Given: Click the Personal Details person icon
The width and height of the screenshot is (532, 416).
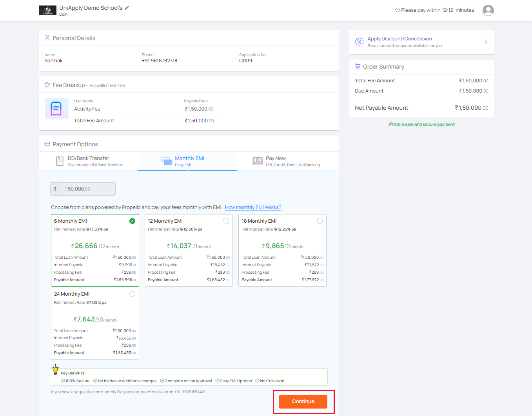Looking at the screenshot, I should coord(47,38).
